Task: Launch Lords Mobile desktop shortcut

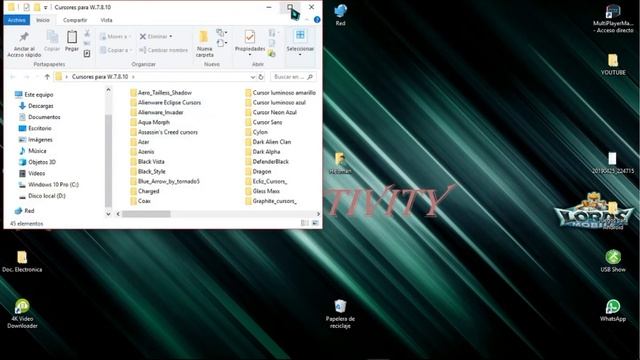Action: [594, 211]
